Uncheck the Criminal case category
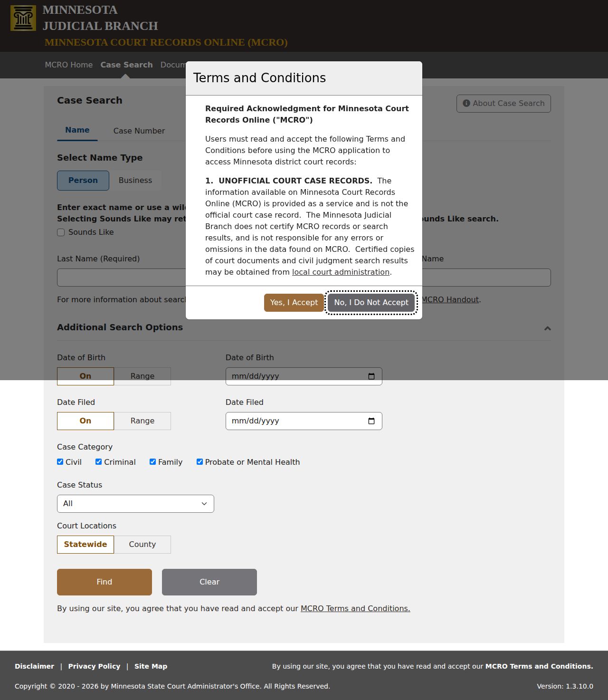The height and width of the screenshot is (700, 608). tap(99, 462)
